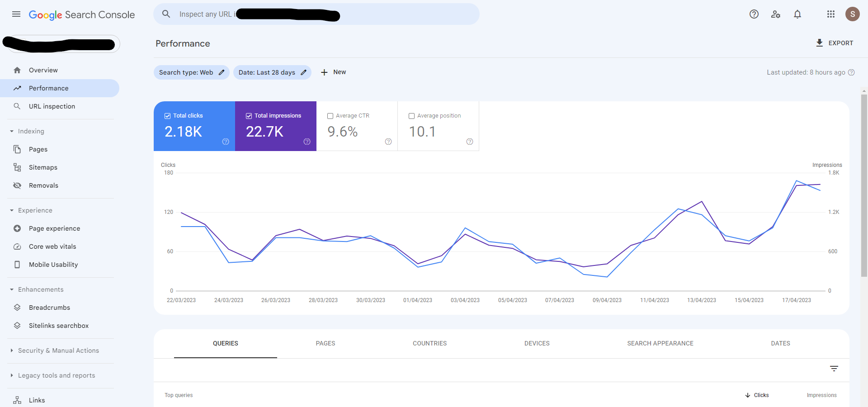Click the Sitelinks searchbox layers icon
The width and height of the screenshot is (868, 407).
17,326
